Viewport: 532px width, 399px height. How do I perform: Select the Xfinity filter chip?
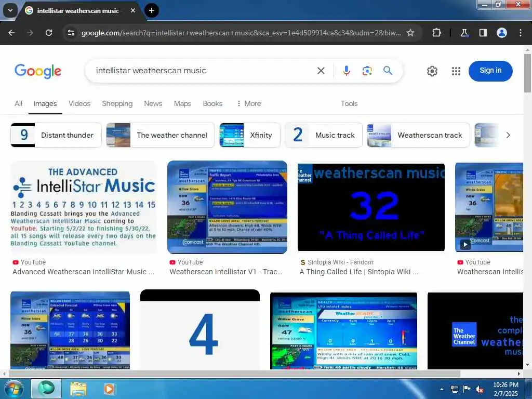point(250,135)
